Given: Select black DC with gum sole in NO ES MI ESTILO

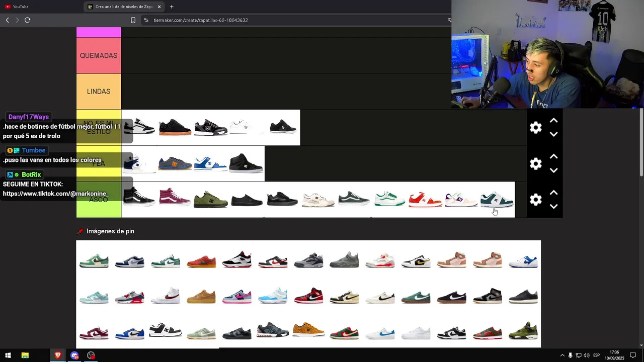Looking at the screenshot, I should coord(175,128).
